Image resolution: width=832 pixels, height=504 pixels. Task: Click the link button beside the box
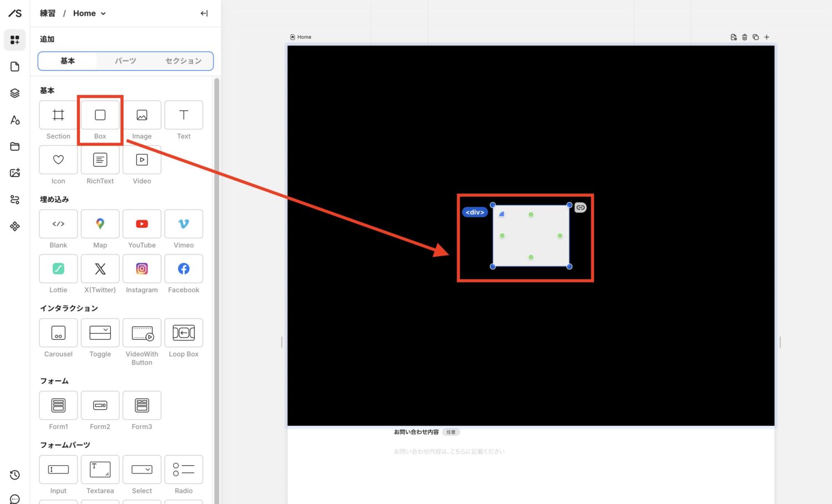tap(580, 207)
